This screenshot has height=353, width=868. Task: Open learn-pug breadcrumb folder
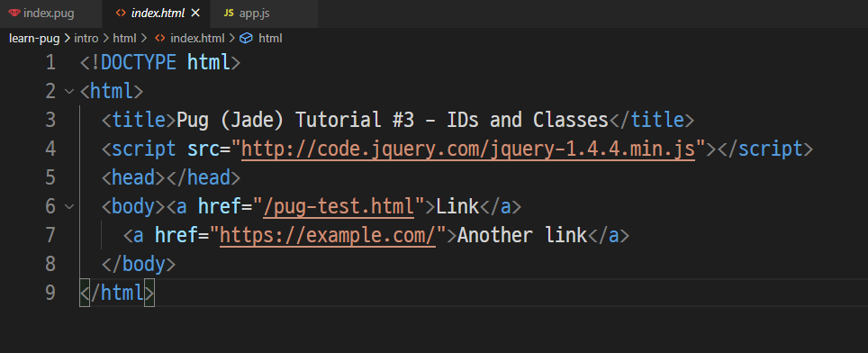coord(34,38)
